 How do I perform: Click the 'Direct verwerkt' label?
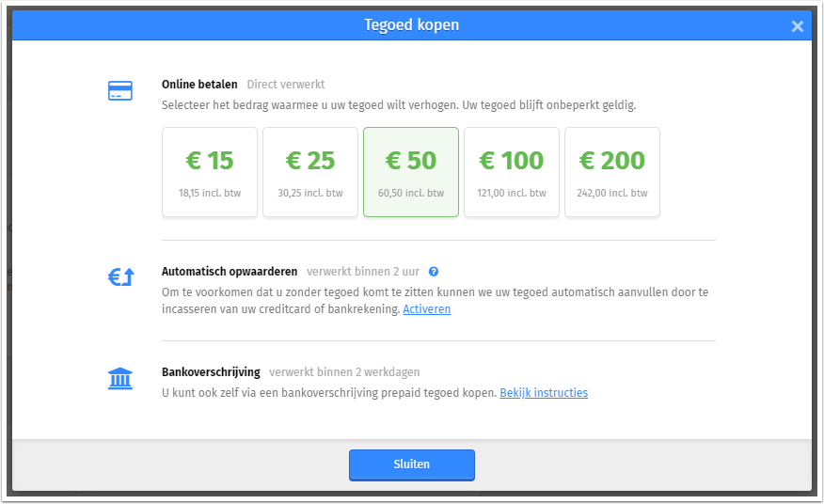(286, 84)
